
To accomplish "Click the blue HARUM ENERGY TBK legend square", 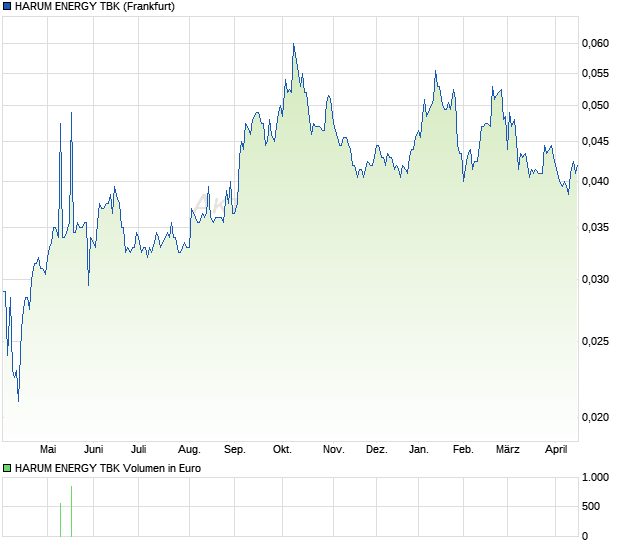I will coord(8,7).
